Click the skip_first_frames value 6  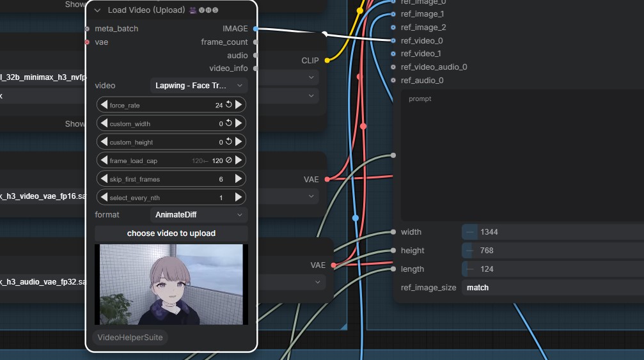coord(221,180)
